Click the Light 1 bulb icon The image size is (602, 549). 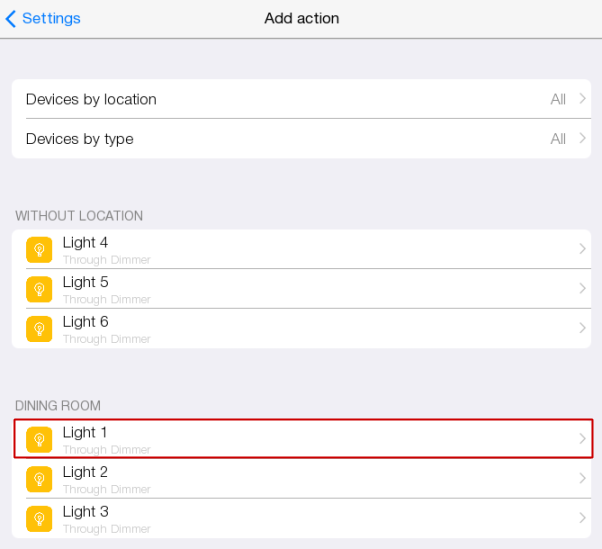click(39, 439)
